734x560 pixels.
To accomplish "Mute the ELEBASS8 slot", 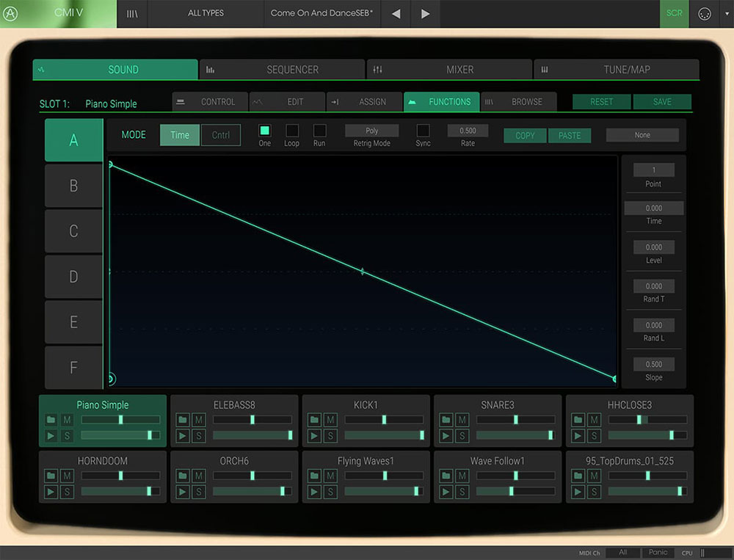I will [x=197, y=420].
